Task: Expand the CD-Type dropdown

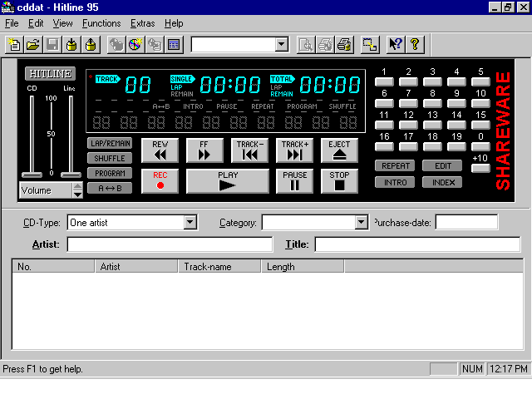Action: point(190,223)
